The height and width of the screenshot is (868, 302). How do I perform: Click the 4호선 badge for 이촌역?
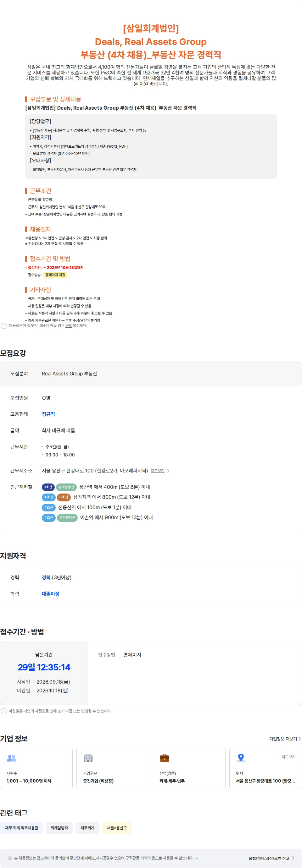pos(48,518)
